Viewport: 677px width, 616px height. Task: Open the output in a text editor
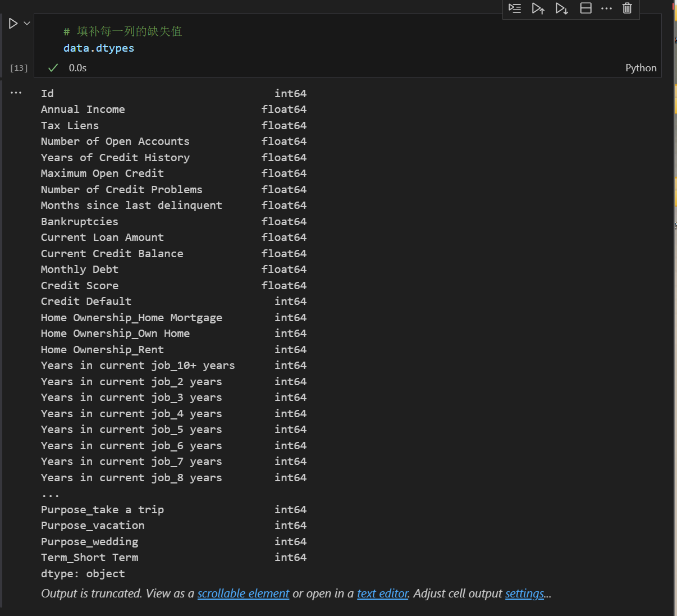coord(382,593)
